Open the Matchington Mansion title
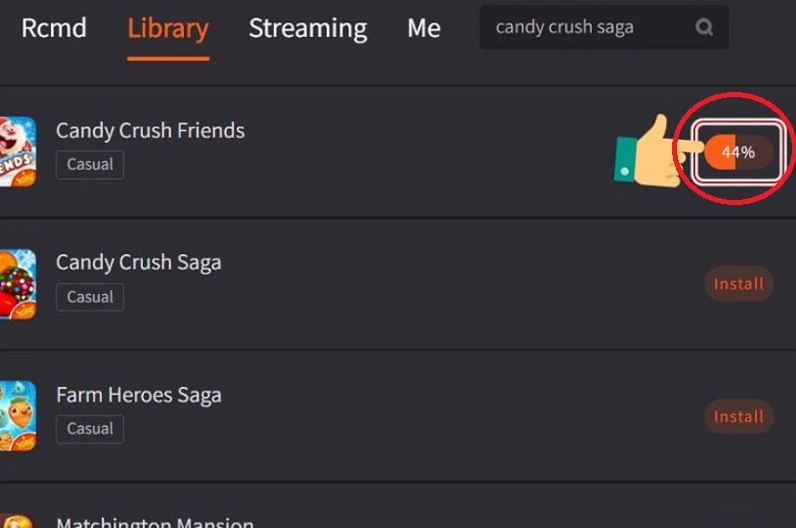Image resolution: width=796 pixels, height=528 pixels. click(155, 521)
